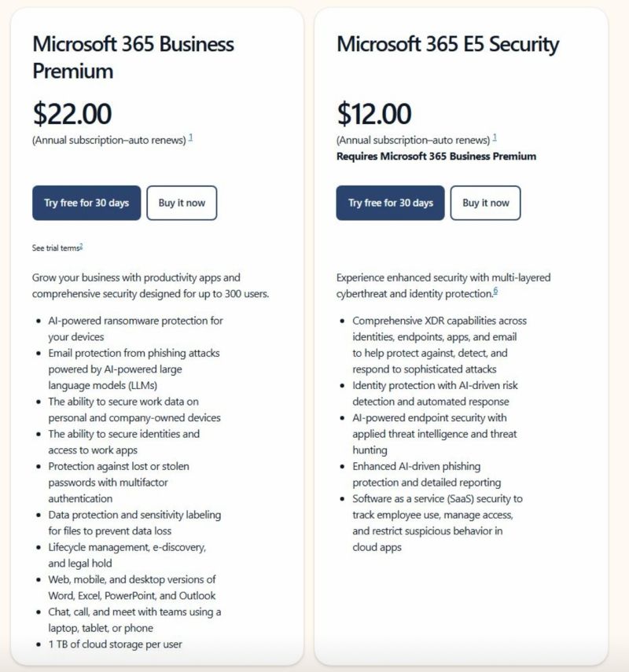
Task: Click Requires Microsoft 365 Business Premium note
Action: (436, 156)
